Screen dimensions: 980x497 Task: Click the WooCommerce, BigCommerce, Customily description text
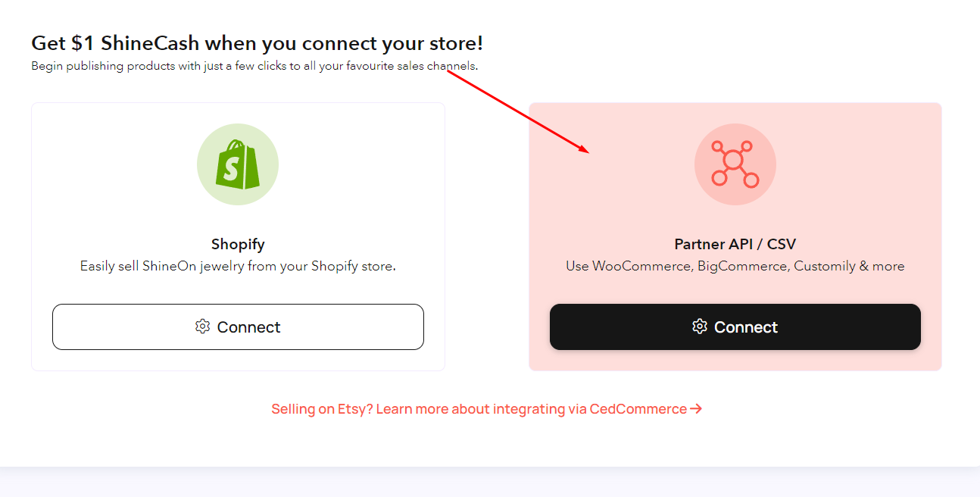[x=735, y=267]
